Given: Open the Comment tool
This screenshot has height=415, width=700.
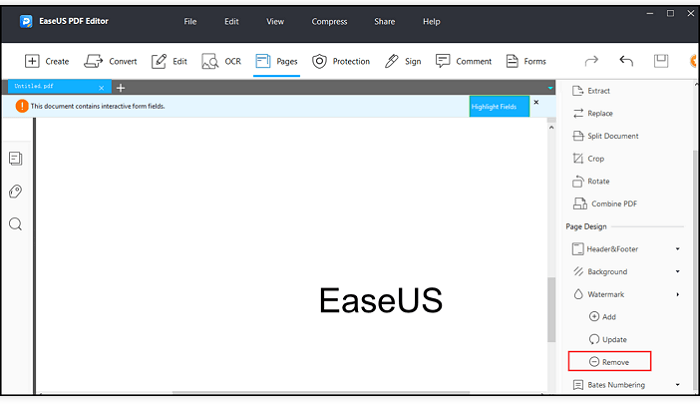Looking at the screenshot, I should (464, 61).
